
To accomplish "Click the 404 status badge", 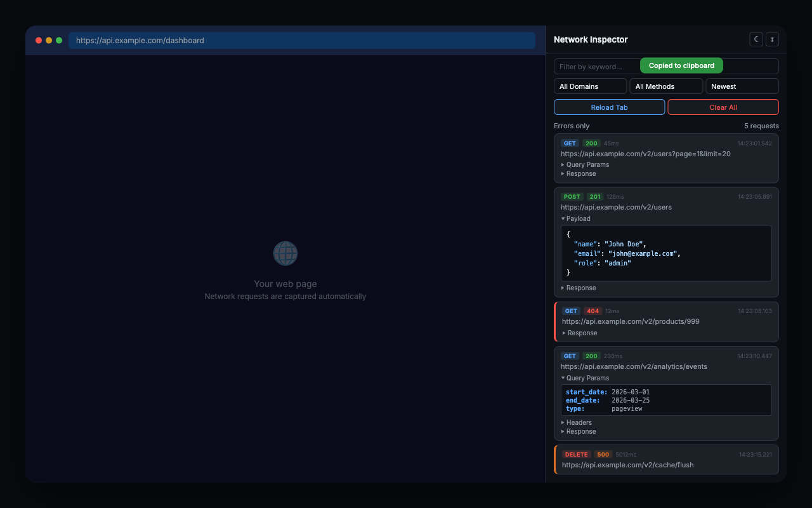I will [x=593, y=311].
